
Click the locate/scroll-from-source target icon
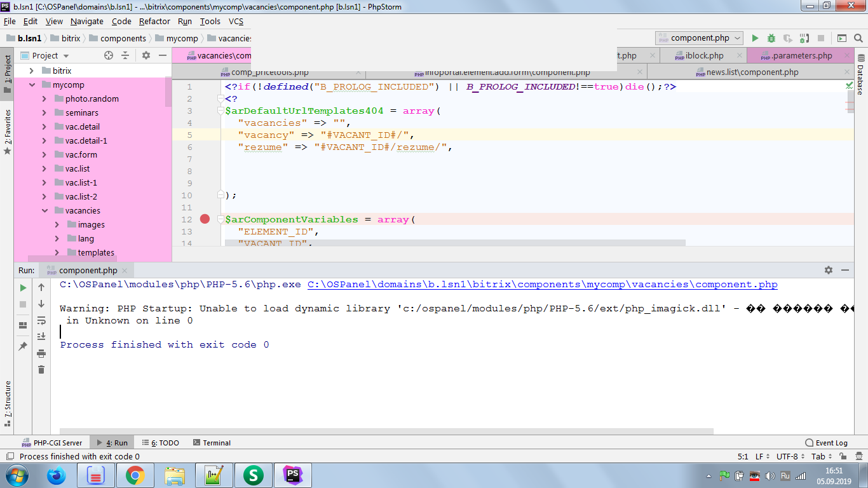[x=109, y=55]
